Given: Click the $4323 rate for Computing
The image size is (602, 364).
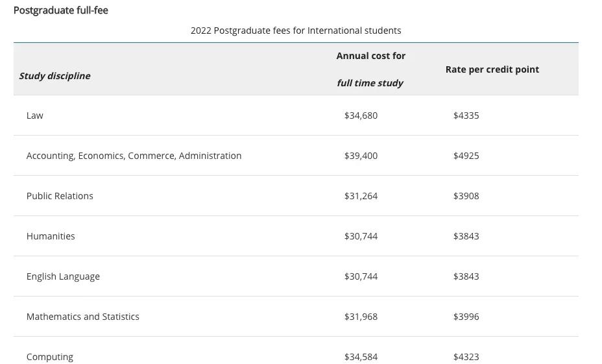Looking at the screenshot, I should [x=466, y=357].
